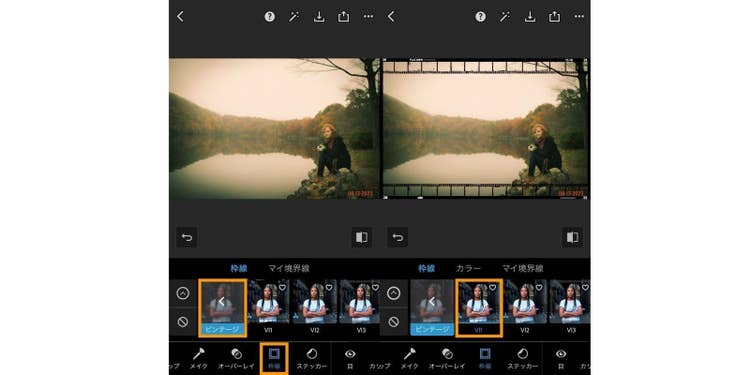
Task: Favorite VI2 with its heart, right screenshot
Action: [539, 287]
